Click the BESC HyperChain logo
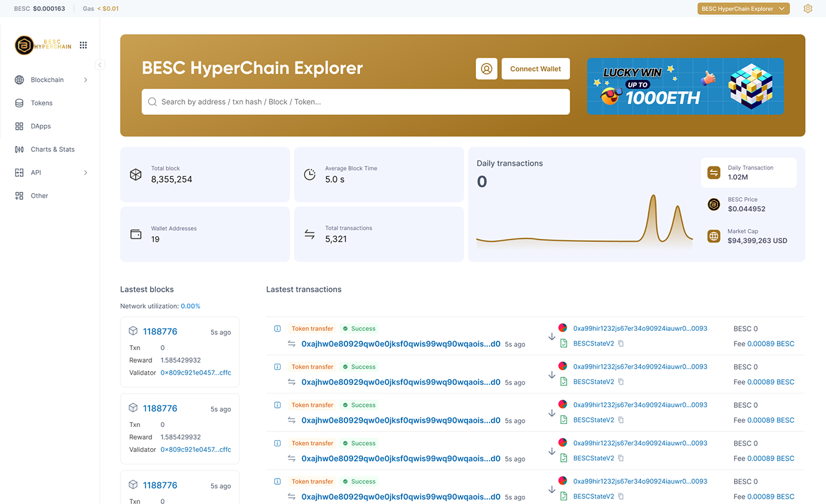The width and height of the screenshot is (826, 504). point(43,45)
